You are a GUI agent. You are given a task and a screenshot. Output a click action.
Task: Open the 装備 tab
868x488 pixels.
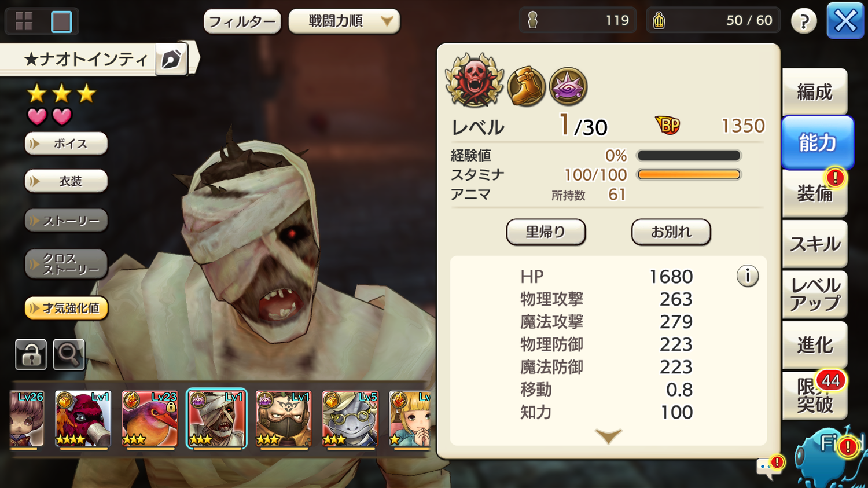tap(815, 193)
